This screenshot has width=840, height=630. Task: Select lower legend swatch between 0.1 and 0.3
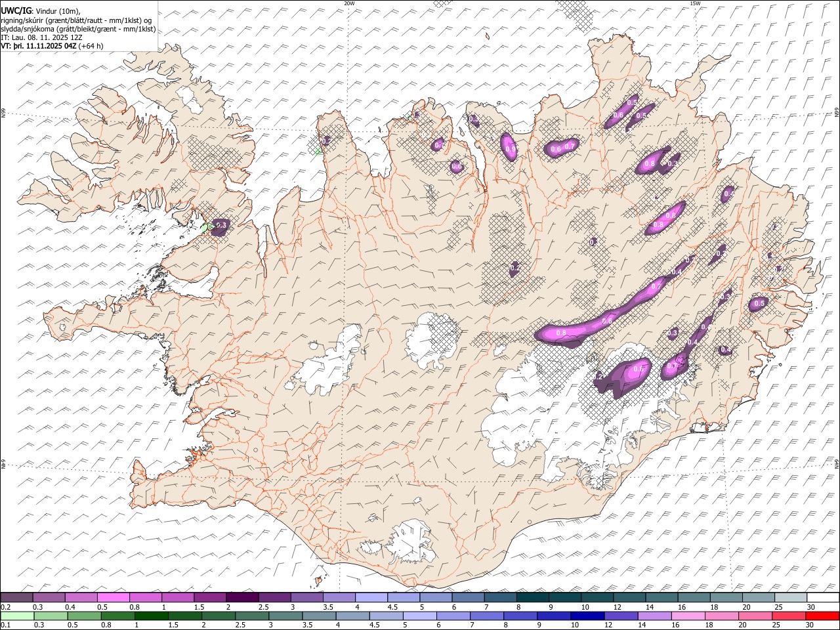(16, 616)
